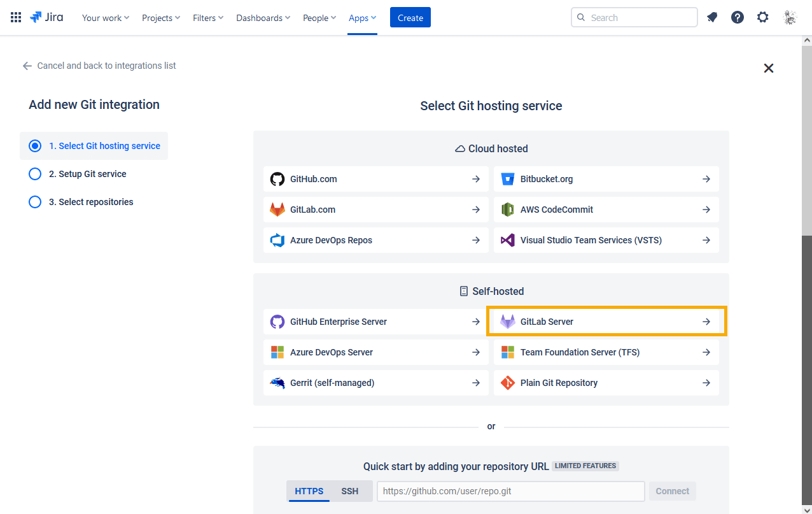Expand the Projects dropdown
The height and width of the screenshot is (514, 812).
(x=161, y=18)
